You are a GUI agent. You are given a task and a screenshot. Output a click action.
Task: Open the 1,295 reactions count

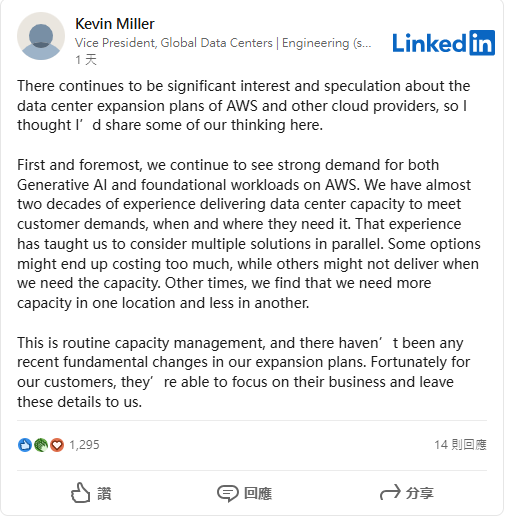click(84, 445)
